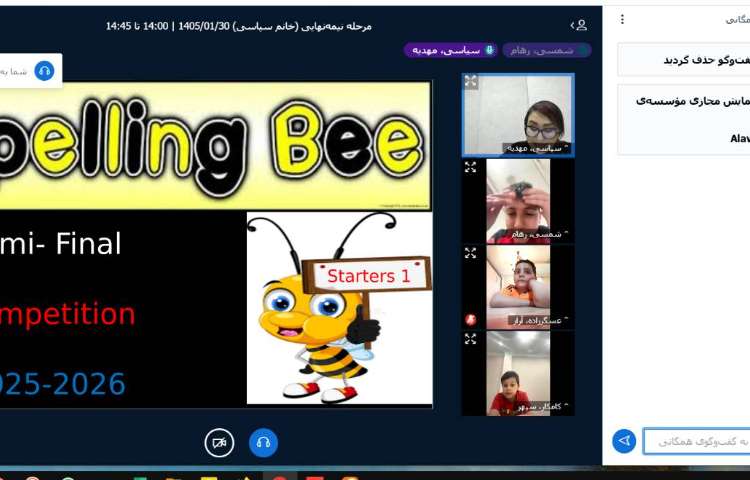
Task: Focus the public chat message input
Action: 696,441
